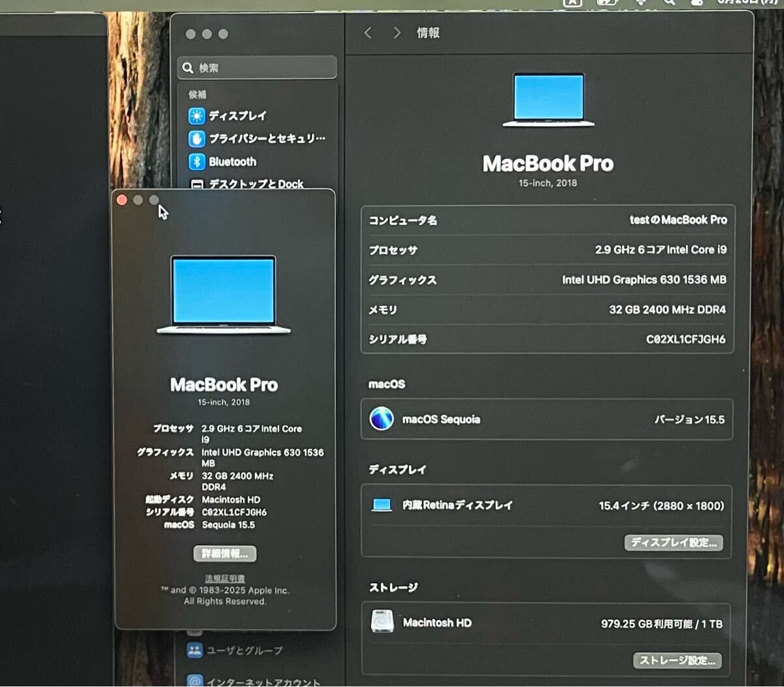Click the 'macOS' section heading
The height and width of the screenshot is (687, 784).
(x=387, y=384)
